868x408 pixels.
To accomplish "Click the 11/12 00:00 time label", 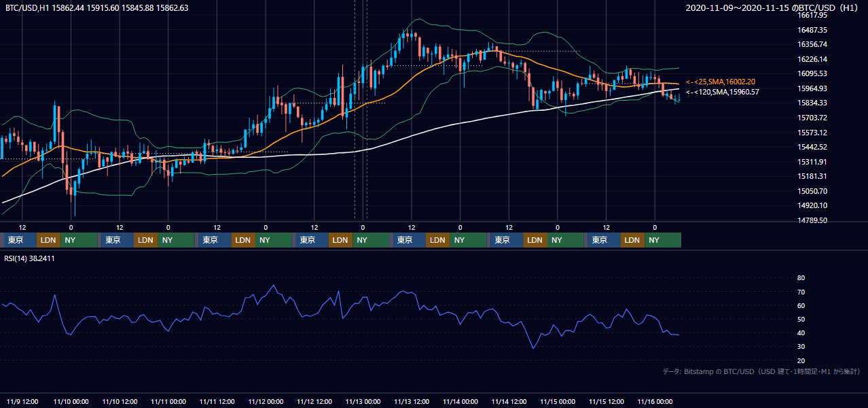I will [x=266, y=402].
